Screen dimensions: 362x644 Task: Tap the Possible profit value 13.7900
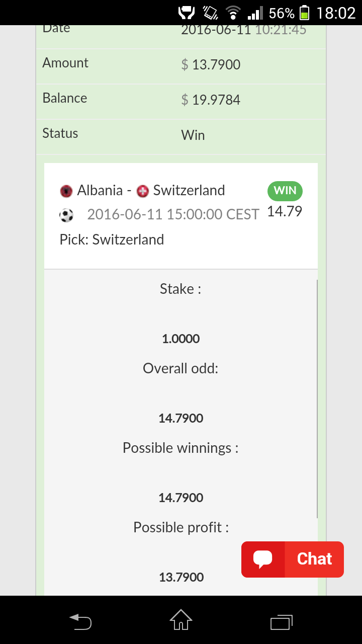[x=181, y=577]
